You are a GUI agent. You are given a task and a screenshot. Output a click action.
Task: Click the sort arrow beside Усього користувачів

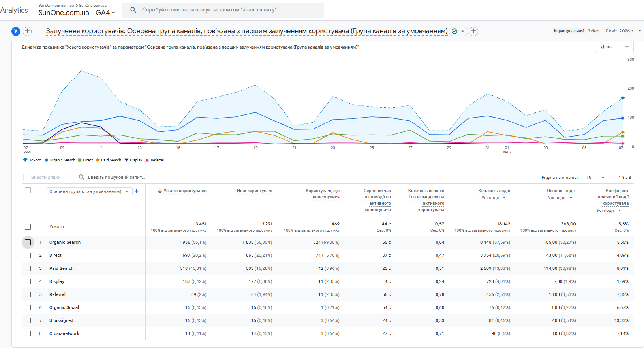coord(160,191)
